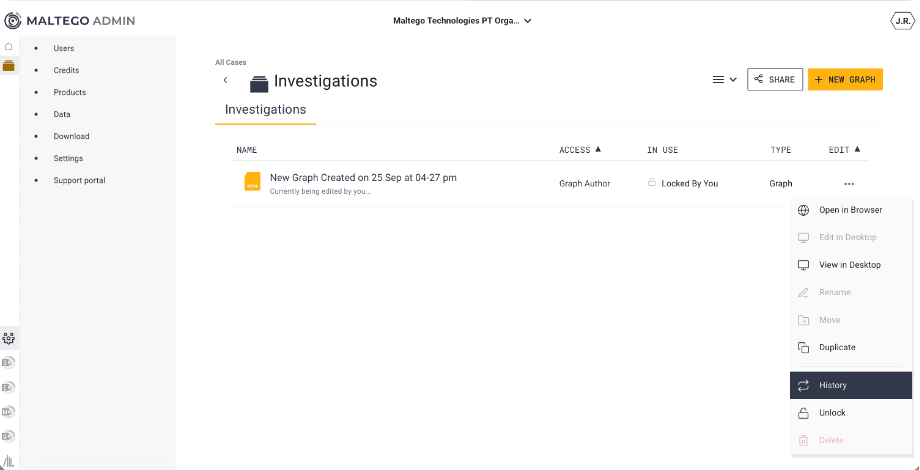Viewport: 920px width, 470px height.
Task: Open the admin people-gear sidebar icon
Action: [x=9, y=338]
